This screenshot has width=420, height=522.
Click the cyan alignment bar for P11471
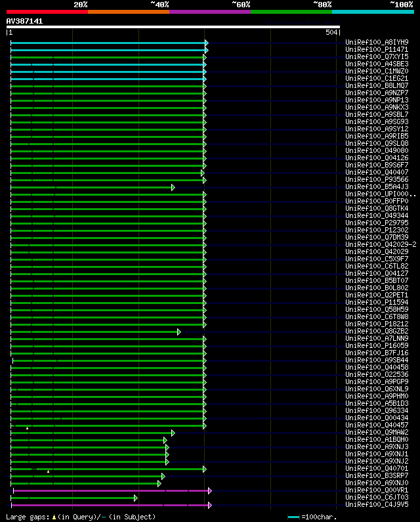pyautogui.click(x=108, y=51)
